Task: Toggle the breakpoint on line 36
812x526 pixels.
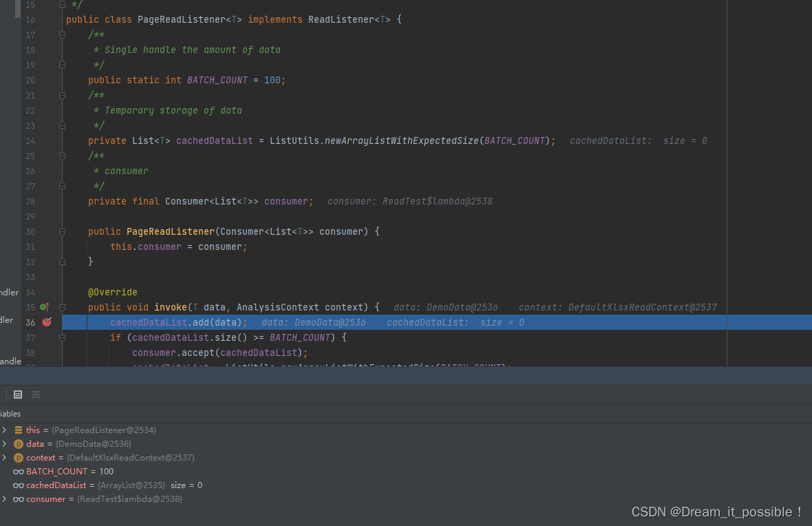Action: tap(46, 322)
